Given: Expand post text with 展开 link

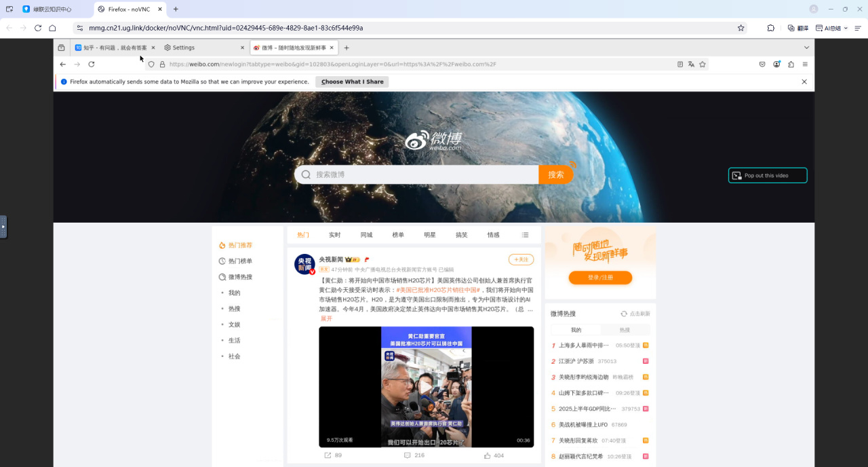Looking at the screenshot, I should pyautogui.click(x=326, y=318).
